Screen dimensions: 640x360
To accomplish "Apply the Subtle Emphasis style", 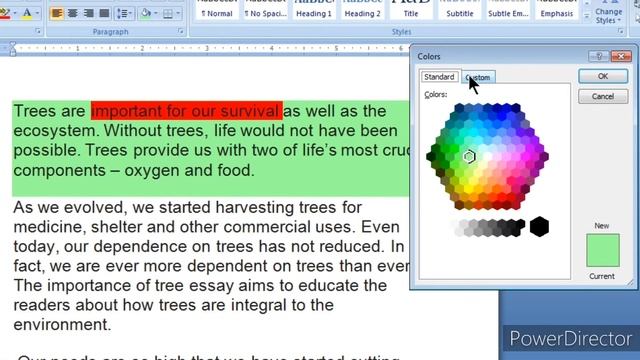I will (508, 10).
